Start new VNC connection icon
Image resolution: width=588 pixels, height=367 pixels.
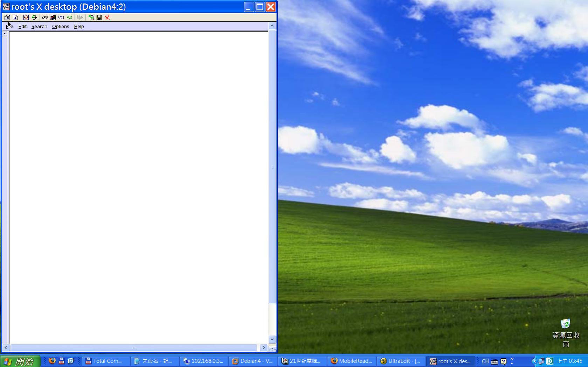tap(91, 17)
